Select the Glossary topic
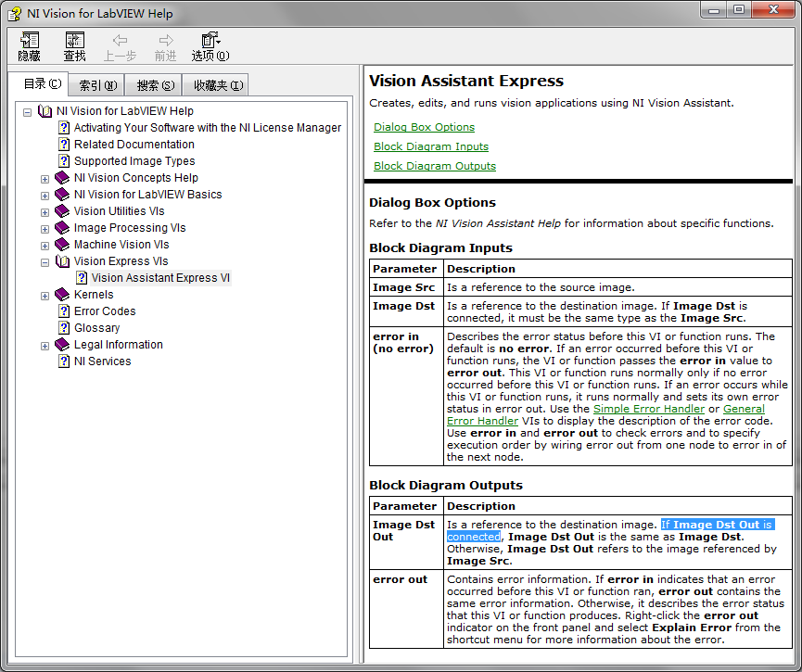Viewport: 802px width, 672px height. coord(96,328)
